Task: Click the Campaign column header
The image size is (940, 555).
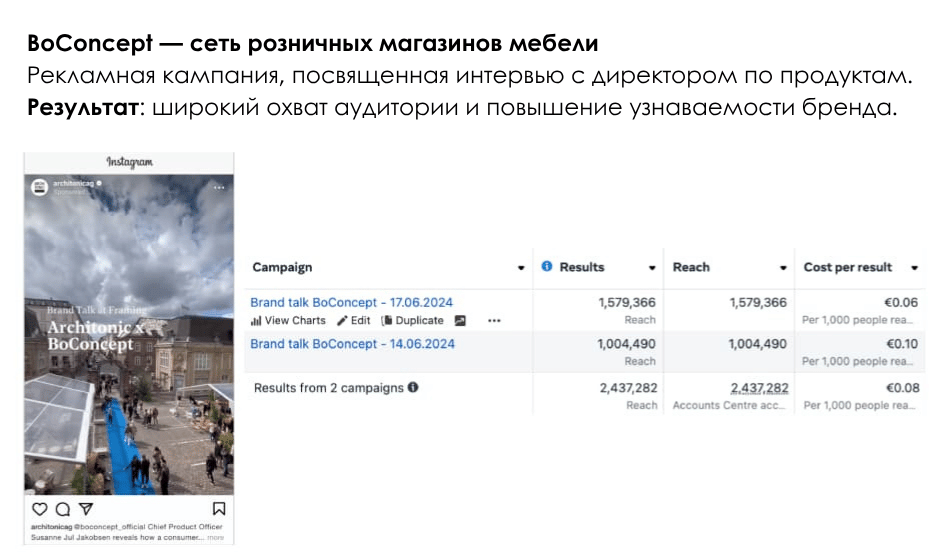Action: coord(282,267)
